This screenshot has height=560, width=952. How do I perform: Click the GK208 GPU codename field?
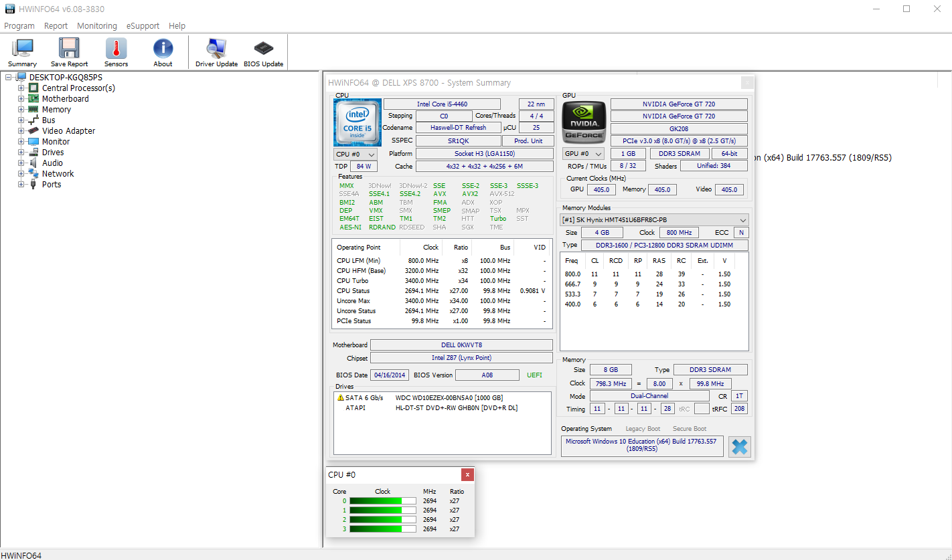(x=679, y=128)
